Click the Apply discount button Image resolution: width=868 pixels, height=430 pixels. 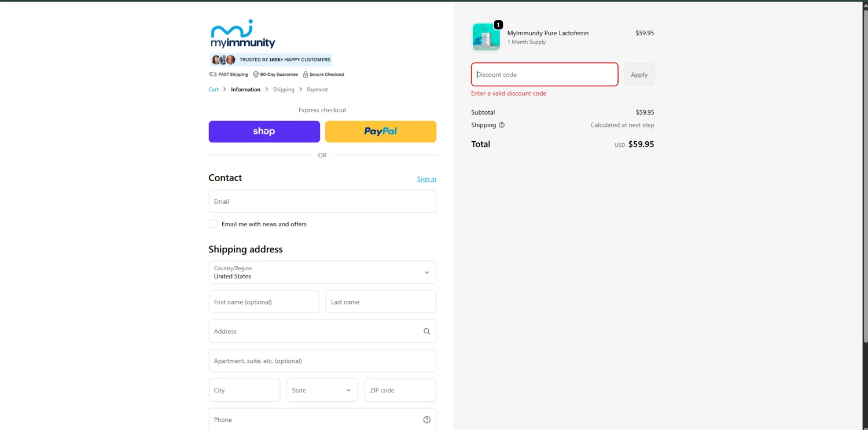coord(639,75)
